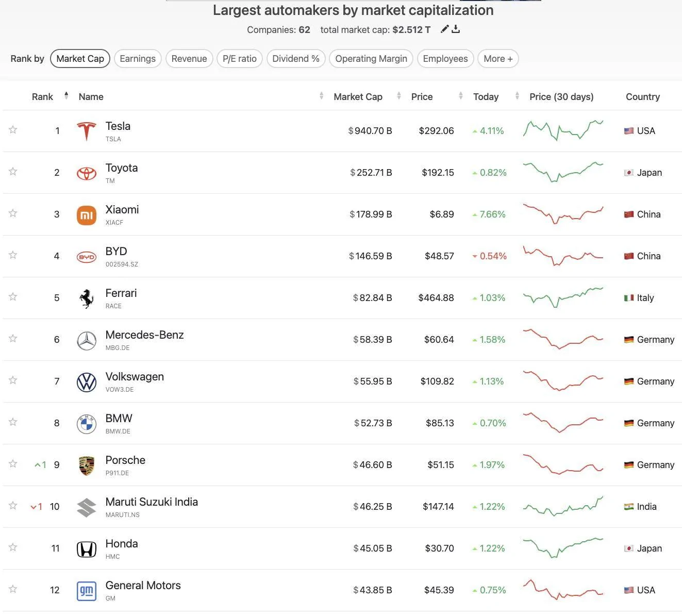682x616 pixels.
Task: Sort by Price using sort arrows
Action: point(461,95)
